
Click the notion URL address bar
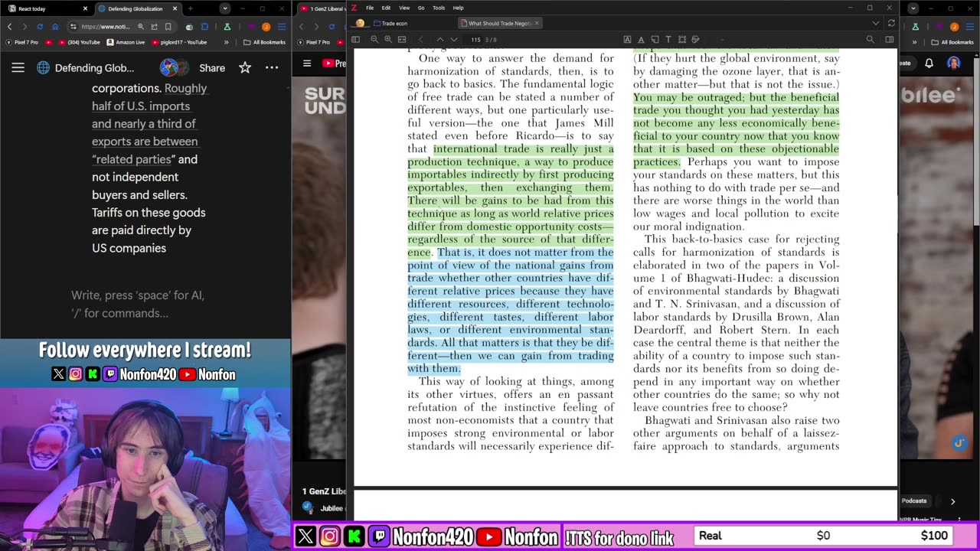[106, 27]
